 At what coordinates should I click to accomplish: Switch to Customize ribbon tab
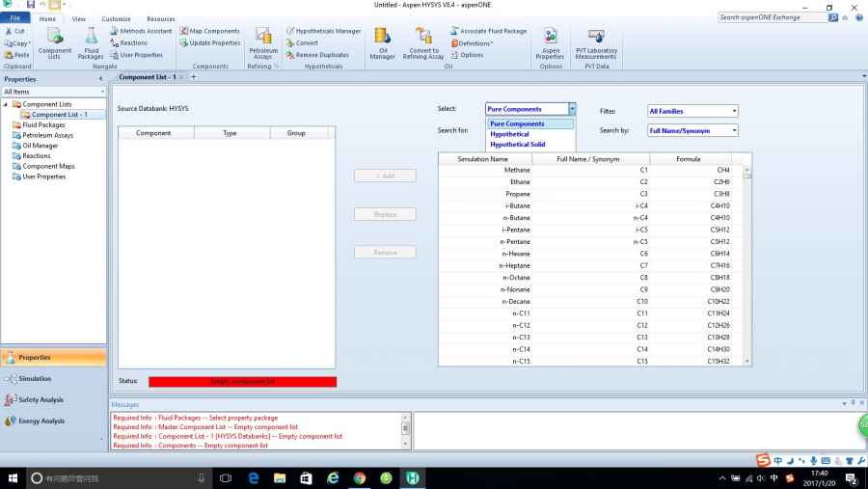(x=116, y=19)
